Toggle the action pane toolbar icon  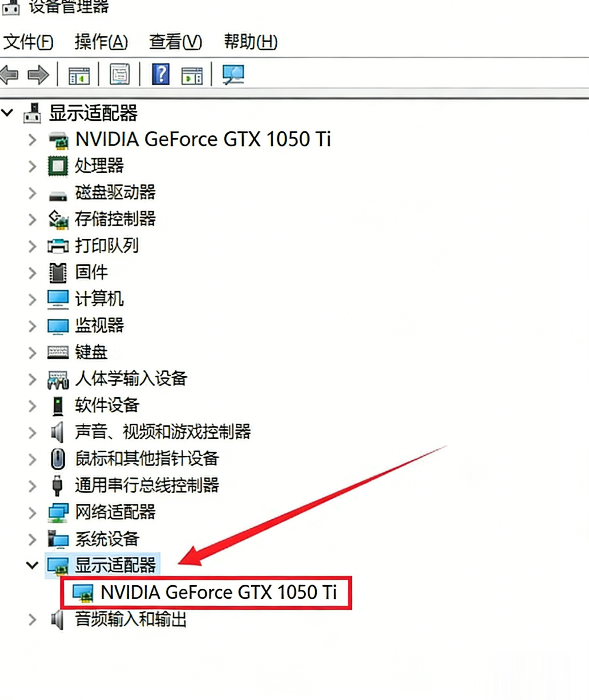click(192, 75)
